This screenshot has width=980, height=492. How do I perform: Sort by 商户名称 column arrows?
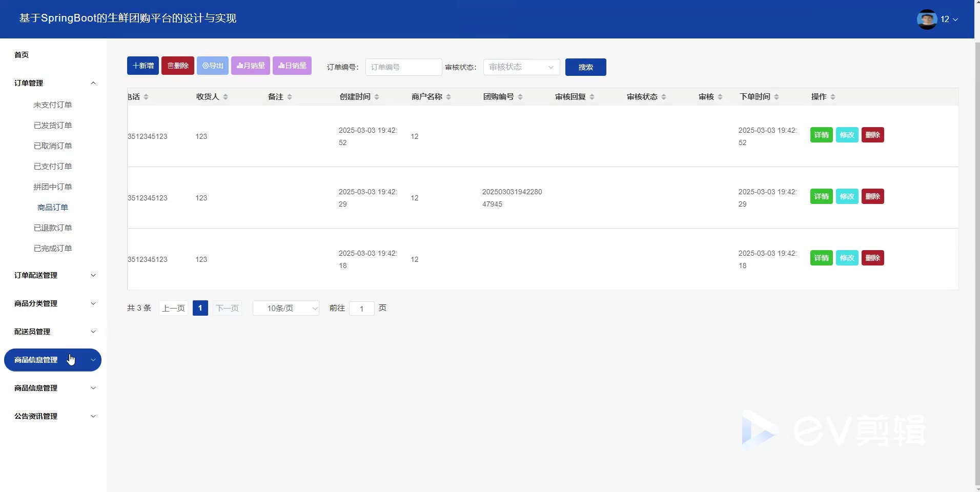448,97
